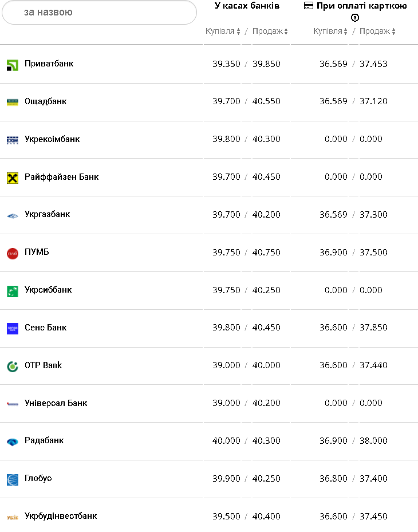Open the Сенс Банк link
The image size is (418, 532).
click(45, 328)
